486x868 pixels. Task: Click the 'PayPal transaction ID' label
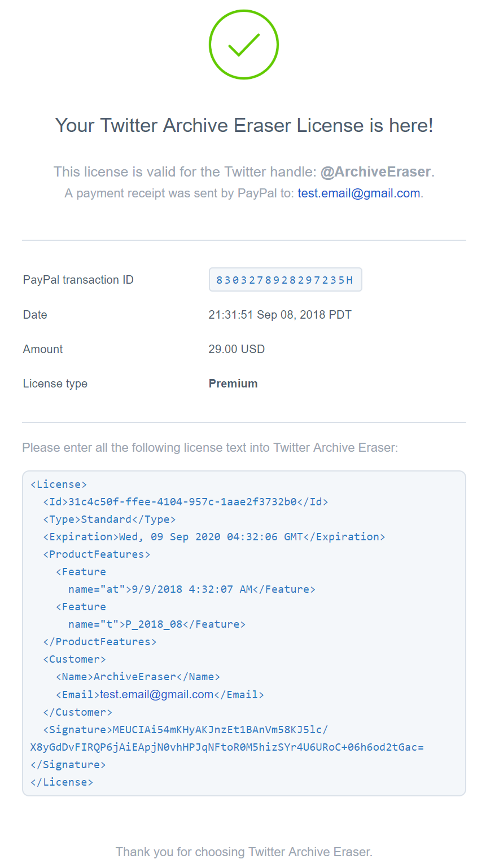click(78, 280)
